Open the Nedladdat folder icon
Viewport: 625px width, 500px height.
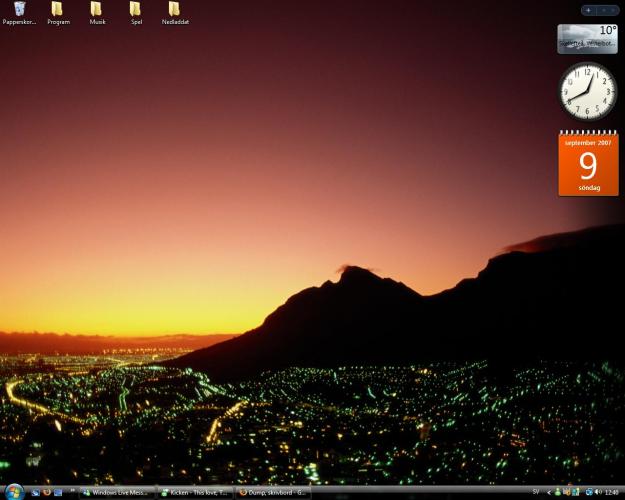pyautogui.click(x=175, y=10)
